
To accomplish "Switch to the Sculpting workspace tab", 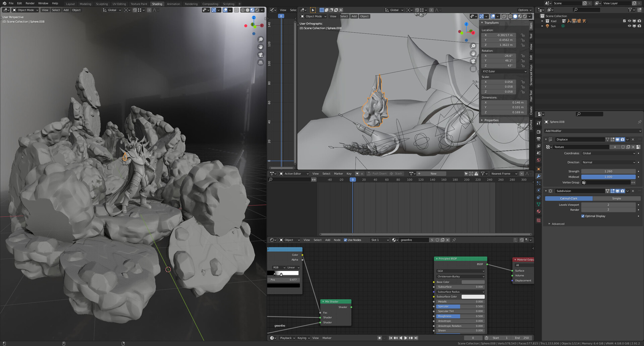I will click(x=102, y=4).
